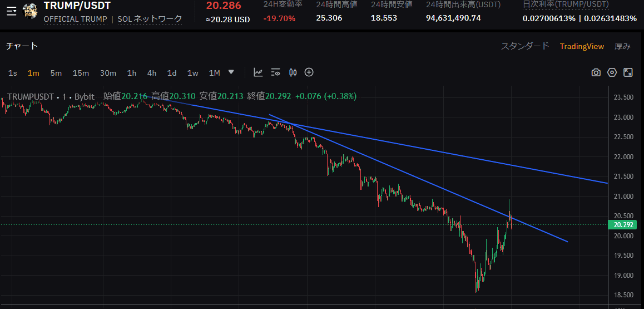Screen dimensions: 644x309
Task: Select the 1s timeframe
Action: tap(13, 73)
